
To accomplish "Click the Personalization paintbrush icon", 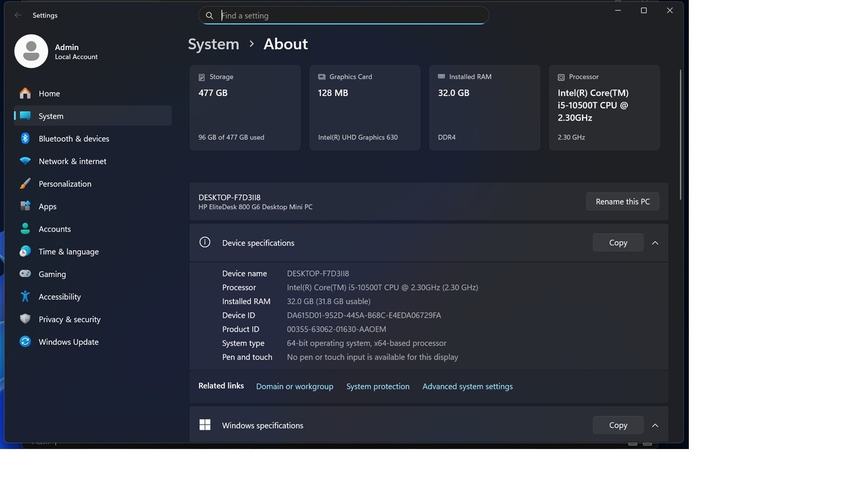I will coord(25,184).
